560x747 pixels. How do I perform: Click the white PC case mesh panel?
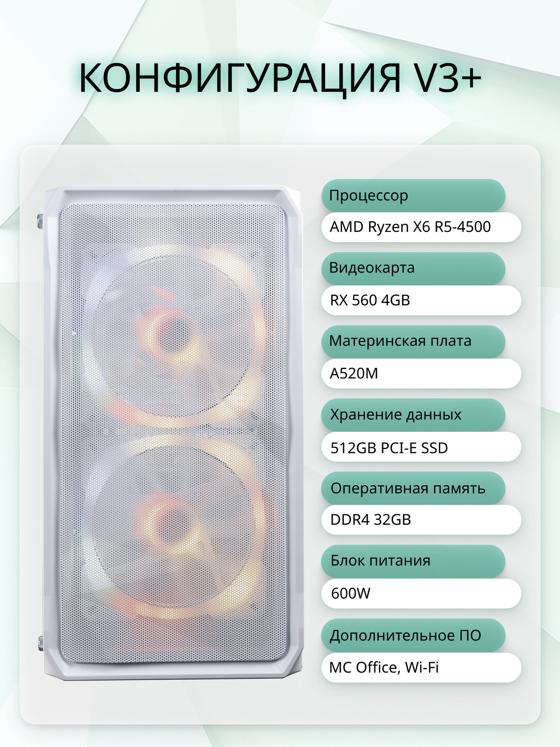click(174, 433)
